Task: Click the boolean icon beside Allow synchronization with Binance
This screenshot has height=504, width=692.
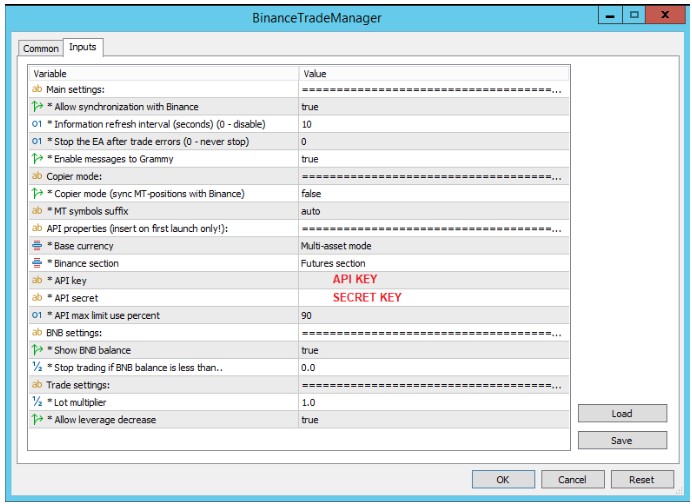Action: 37,106
